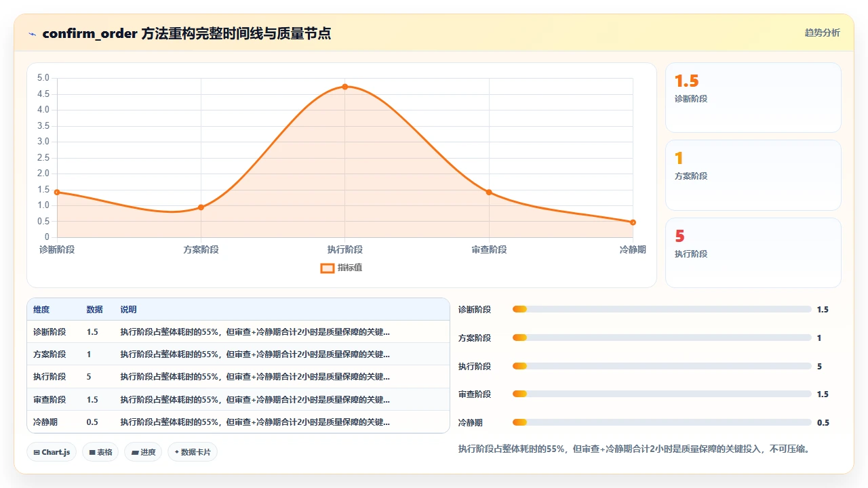Click the 诊断阶段 progress bar
This screenshot has height=488, width=868.
point(662,310)
